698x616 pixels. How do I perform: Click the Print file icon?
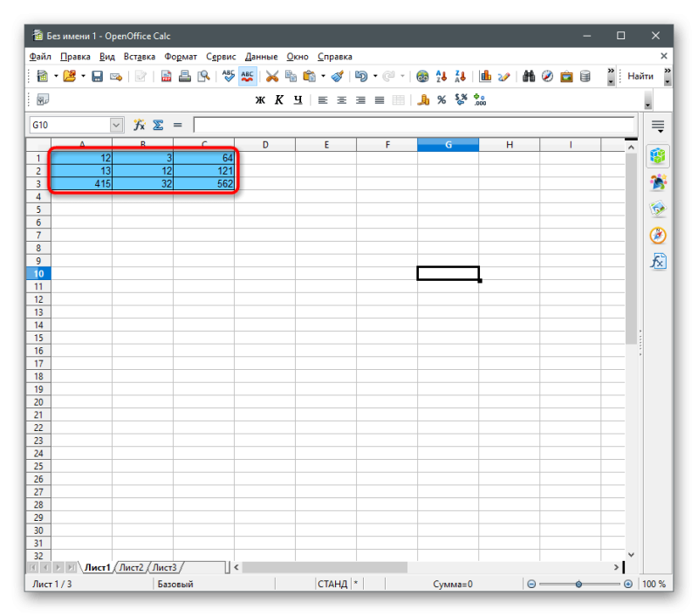tap(185, 77)
